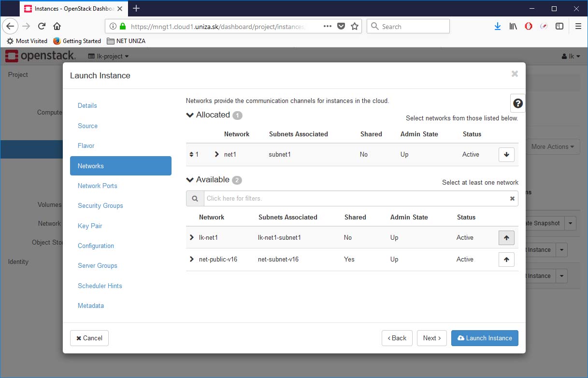The image size is (588, 378).
Task: Reload the page with the refresh icon
Action: [x=42, y=26]
